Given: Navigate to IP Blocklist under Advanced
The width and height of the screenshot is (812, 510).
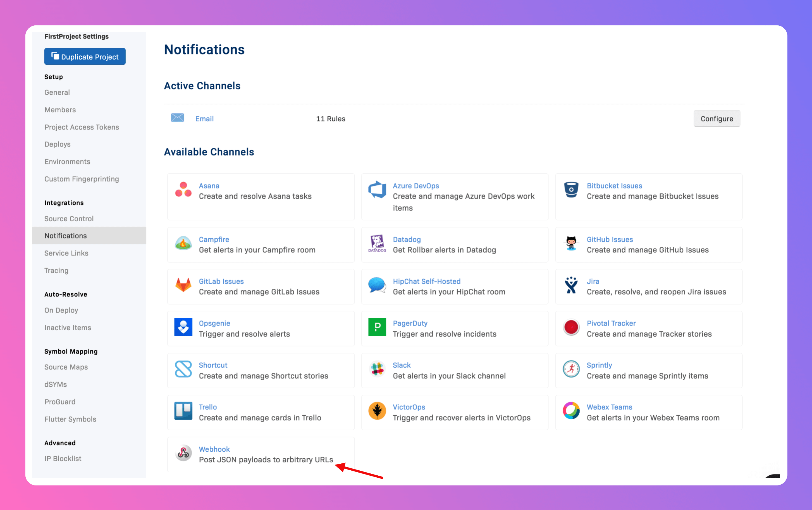Looking at the screenshot, I should pos(63,458).
